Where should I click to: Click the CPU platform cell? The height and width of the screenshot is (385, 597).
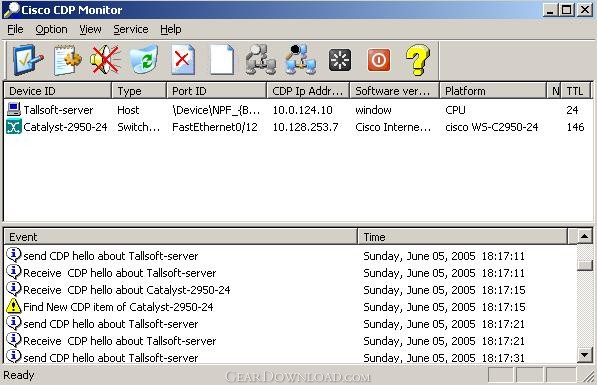[x=455, y=110]
